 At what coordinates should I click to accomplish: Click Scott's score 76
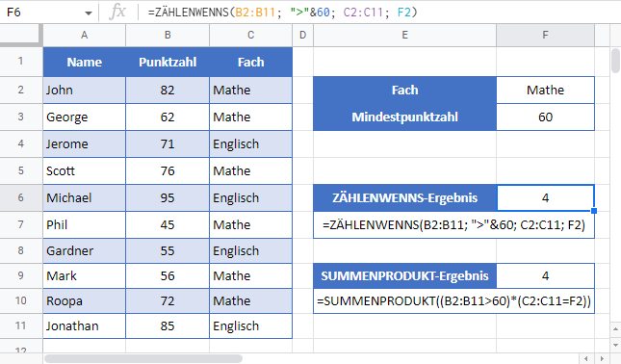pos(168,170)
